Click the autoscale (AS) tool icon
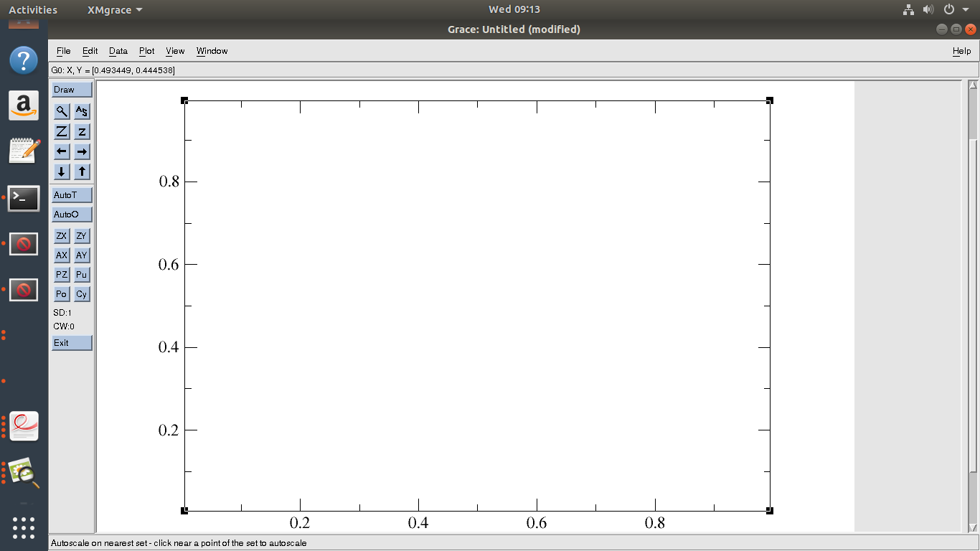This screenshot has height=551, width=980. point(83,111)
